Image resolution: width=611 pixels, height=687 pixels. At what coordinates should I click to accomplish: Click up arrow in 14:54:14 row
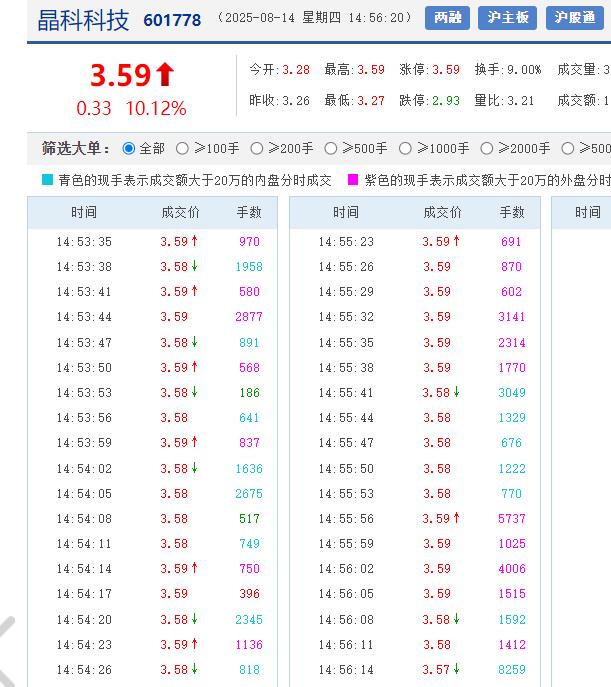point(194,567)
